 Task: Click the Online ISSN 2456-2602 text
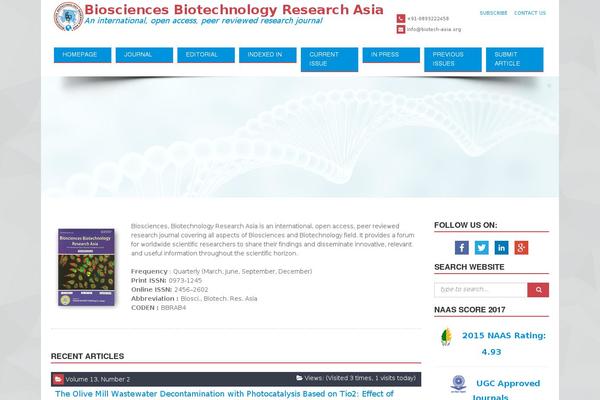point(170,290)
